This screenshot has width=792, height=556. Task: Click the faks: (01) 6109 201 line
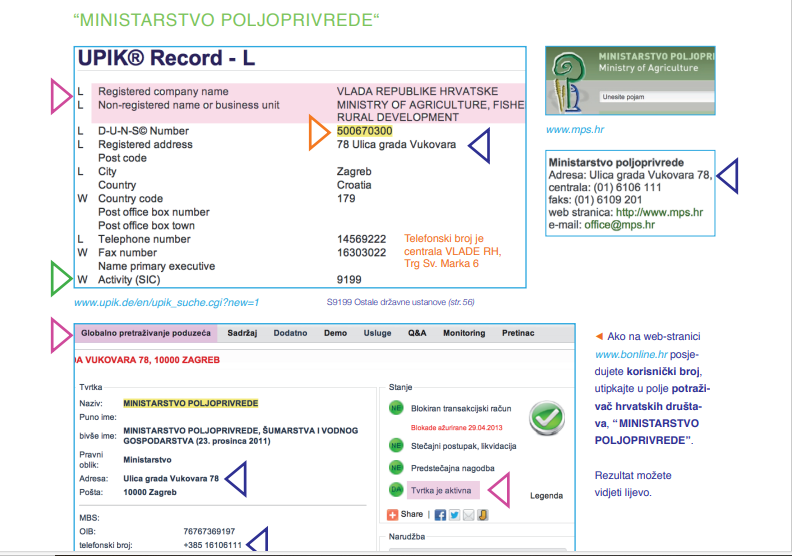(x=596, y=200)
